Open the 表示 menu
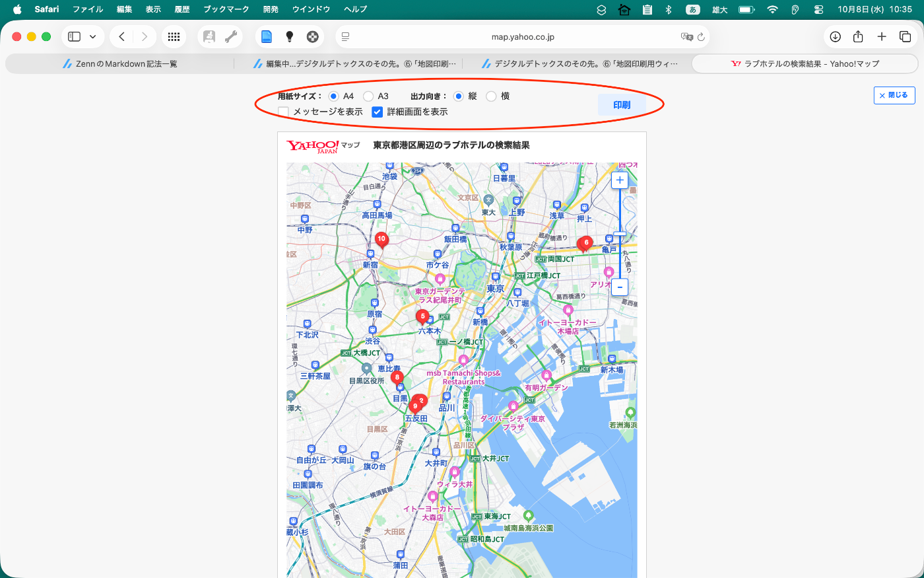Viewport: 924px width, 578px height. 153,9
